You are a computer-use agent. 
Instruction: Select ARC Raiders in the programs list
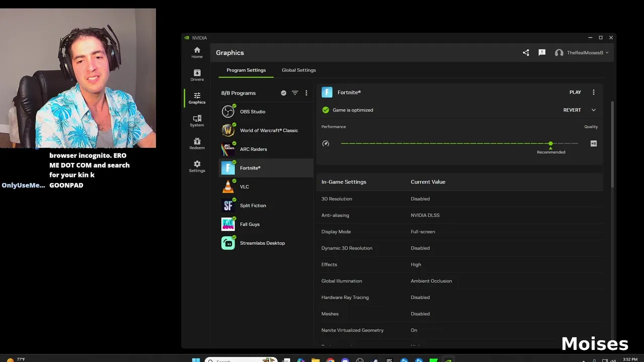pos(266,149)
